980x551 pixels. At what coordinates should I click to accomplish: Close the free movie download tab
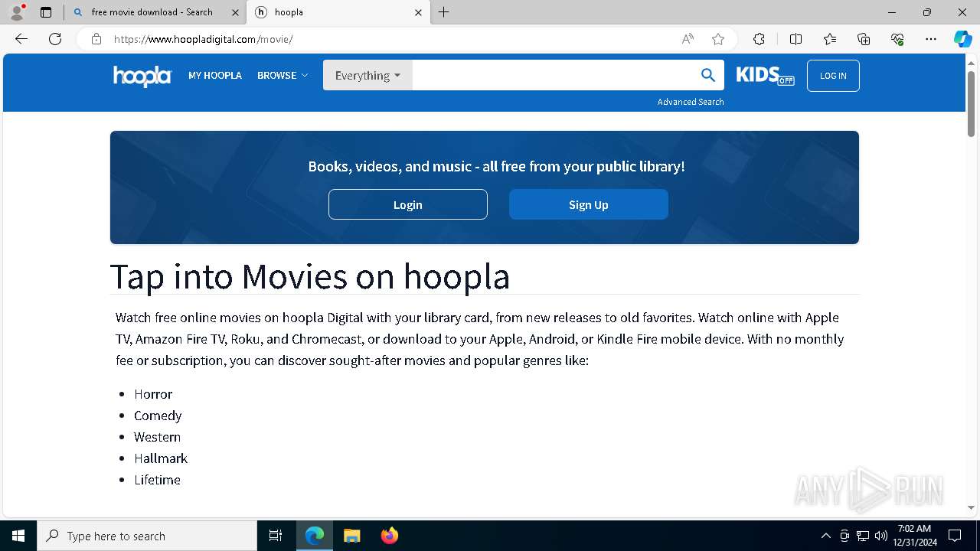click(235, 12)
